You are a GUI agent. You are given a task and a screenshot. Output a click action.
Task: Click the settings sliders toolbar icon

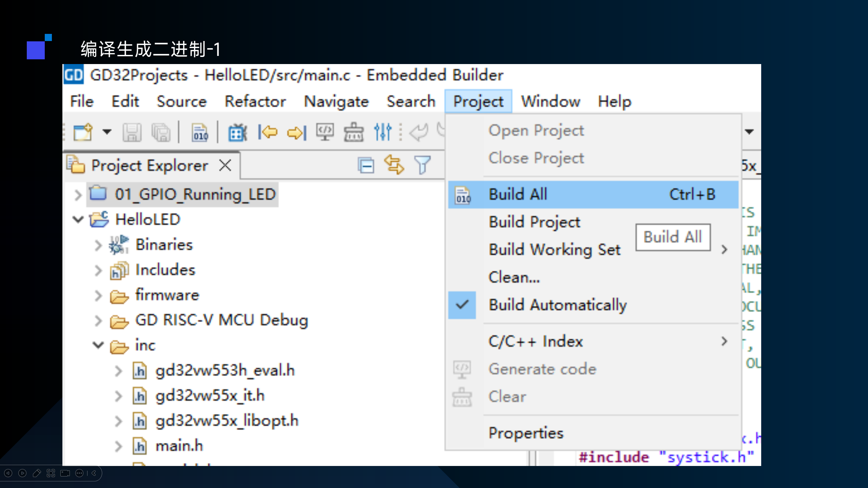383,132
